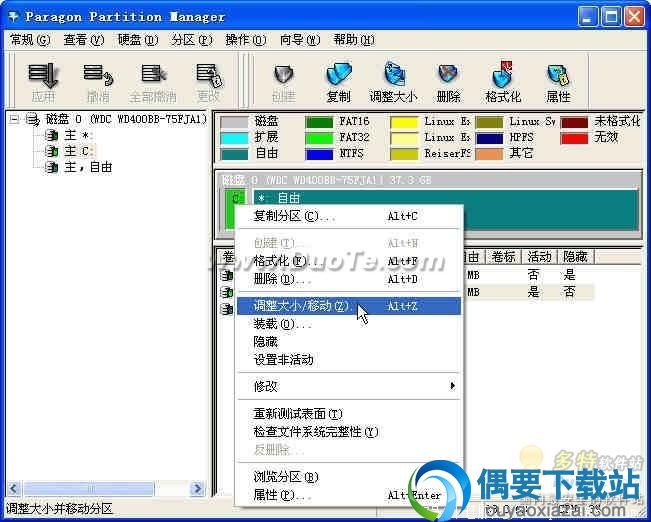Choose 删除(D)... from the context menu

(349, 279)
